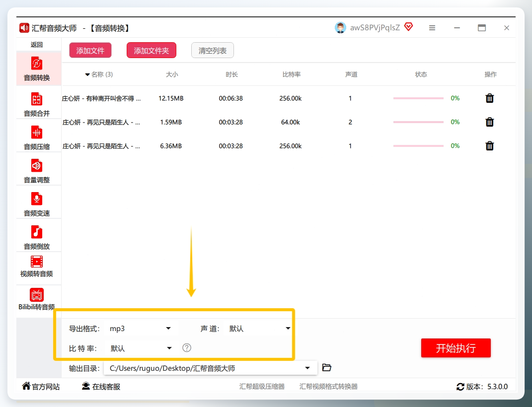Open the 声道 dropdown

[259, 329]
